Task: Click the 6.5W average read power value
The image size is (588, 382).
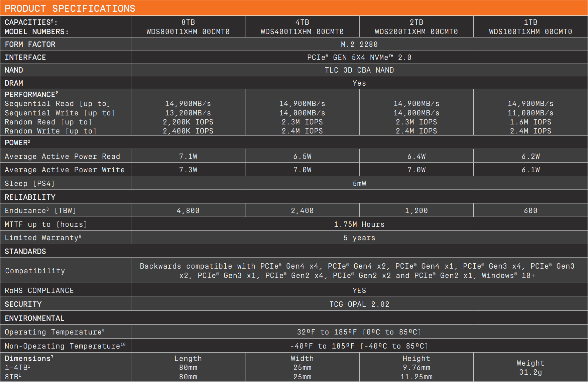Action: coord(302,156)
